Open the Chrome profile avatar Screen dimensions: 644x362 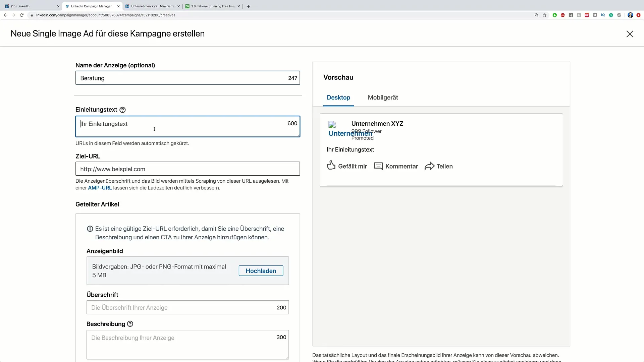coord(630,15)
